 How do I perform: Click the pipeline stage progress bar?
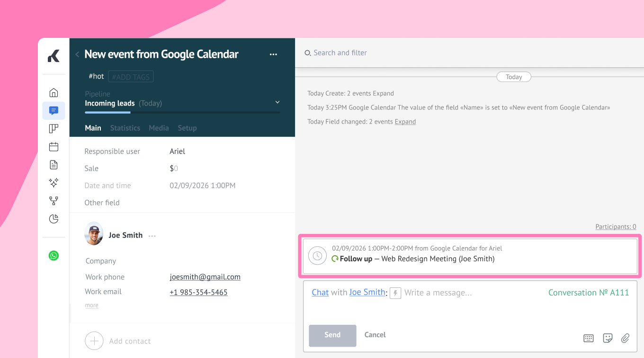(x=182, y=112)
